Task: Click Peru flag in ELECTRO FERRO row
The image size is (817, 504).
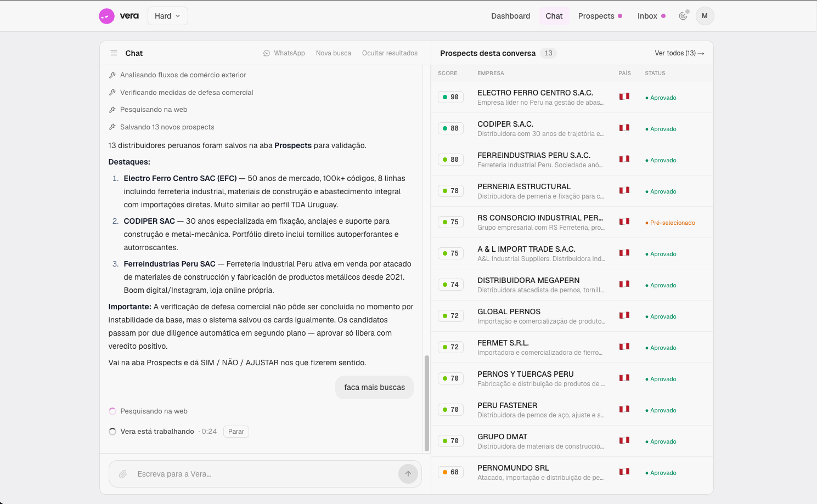Action: (624, 97)
